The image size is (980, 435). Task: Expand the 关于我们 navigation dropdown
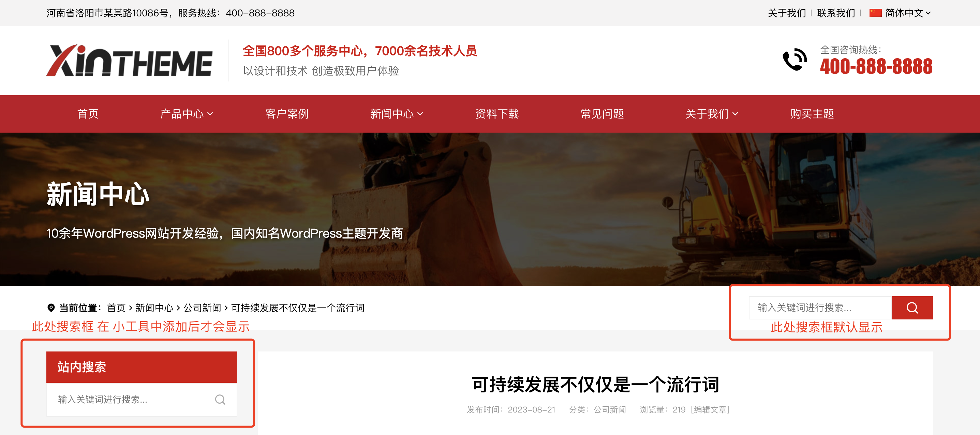click(711, 114)
